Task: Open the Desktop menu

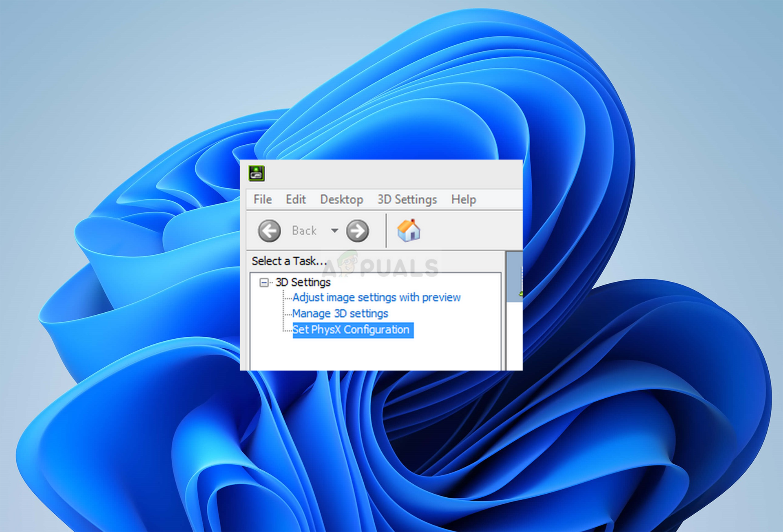Action: click(x=341, y=199)
